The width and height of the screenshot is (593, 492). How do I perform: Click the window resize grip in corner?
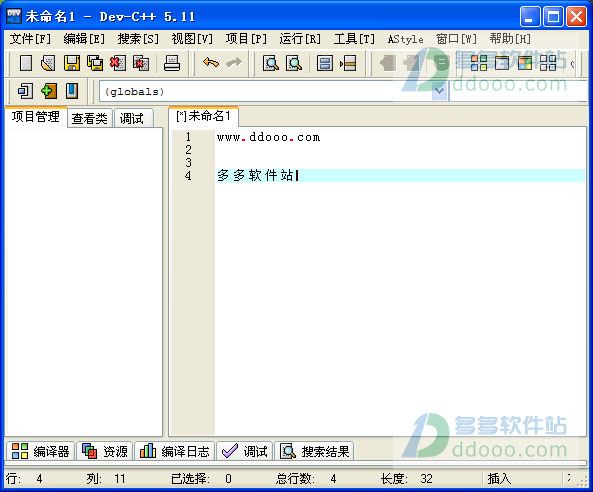[582, 481]
